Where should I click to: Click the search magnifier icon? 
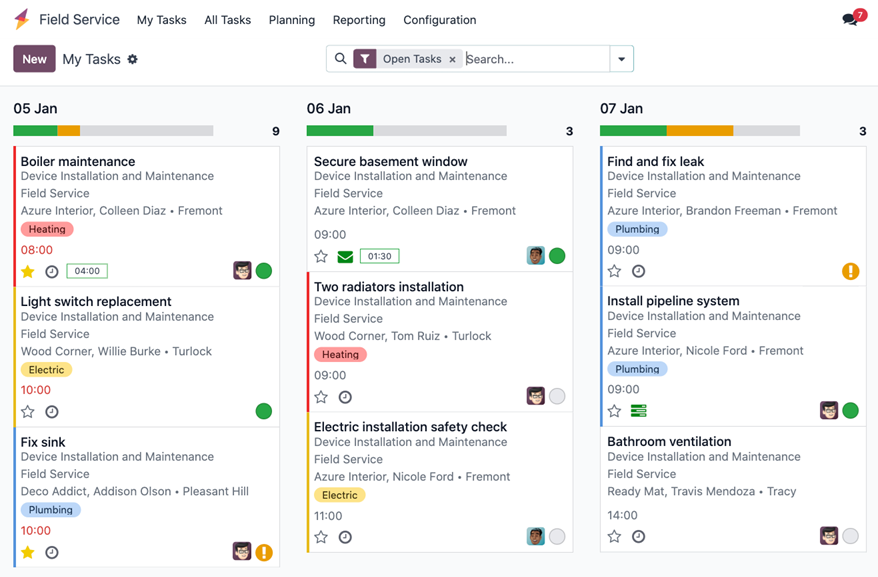[341, 59]
